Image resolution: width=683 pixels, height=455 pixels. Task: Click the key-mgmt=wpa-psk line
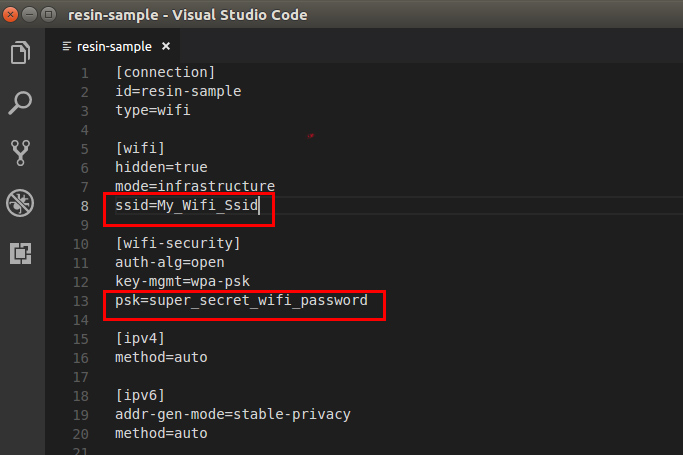click(183, 281)
